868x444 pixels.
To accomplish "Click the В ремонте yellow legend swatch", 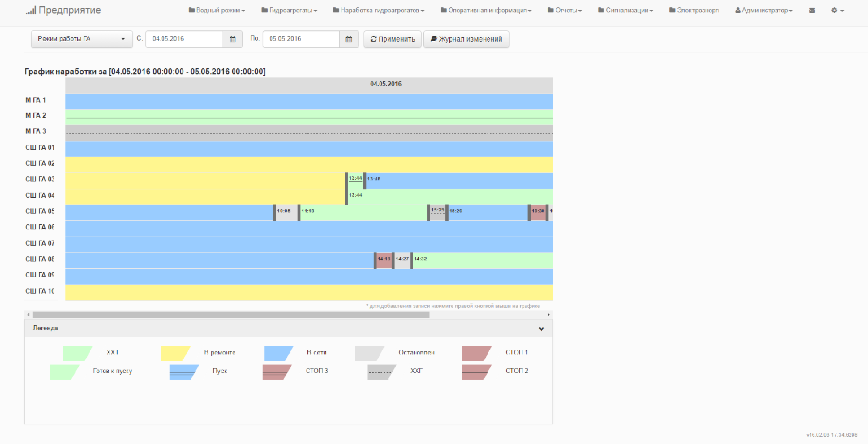I will coord(175,353).
